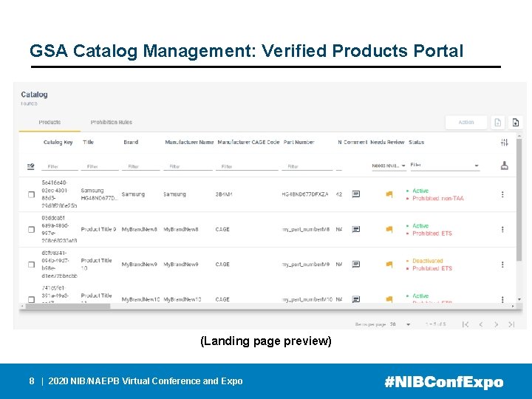
Task: Click the filter list icon beside filters
Action: pyautogui.click(x=30, y=166)
